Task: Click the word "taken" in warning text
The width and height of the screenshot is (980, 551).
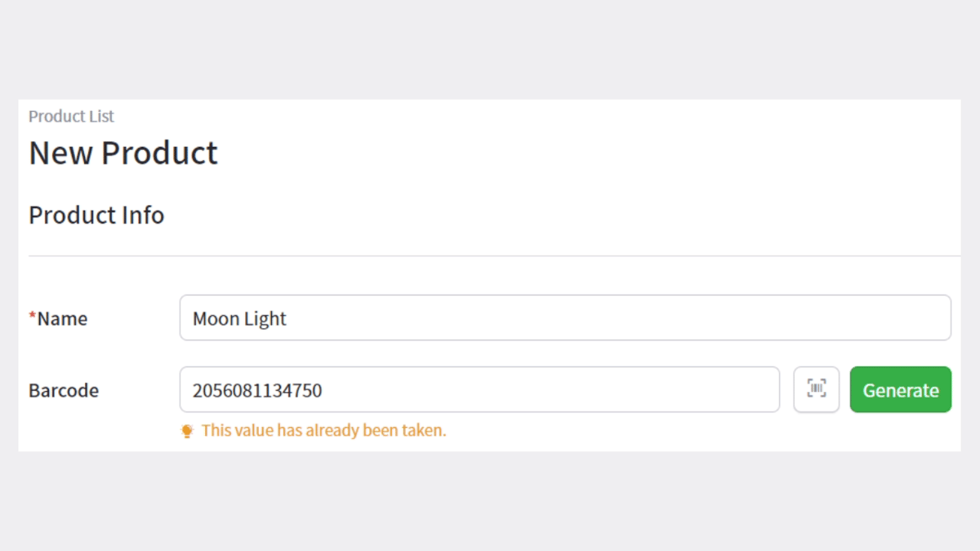Action: pyautogui.click(x=423, y=430)
